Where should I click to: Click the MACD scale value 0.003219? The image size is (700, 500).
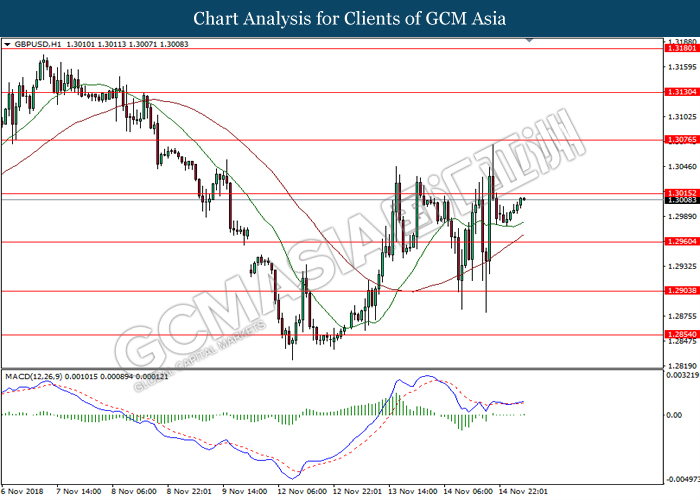coord(683,375)
